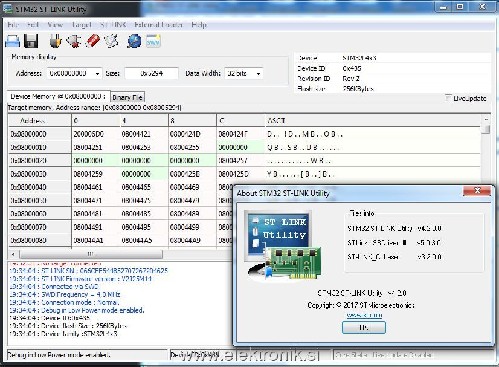
Task: Click the Full chip erase eraser icon
Action: click(93, 41)
